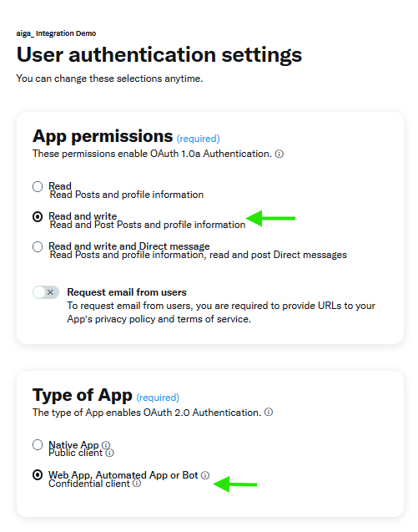418x532 pixels.
Task: Show info for Web App, Automated App or Bot
Action: [205, 475]
